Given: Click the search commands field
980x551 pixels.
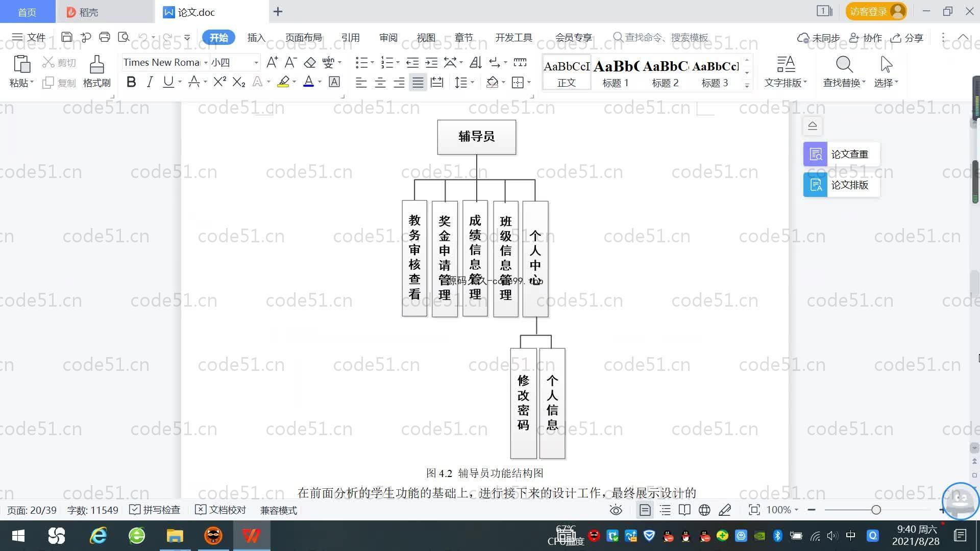Looking at the screenshot, I should click(660, 37).
